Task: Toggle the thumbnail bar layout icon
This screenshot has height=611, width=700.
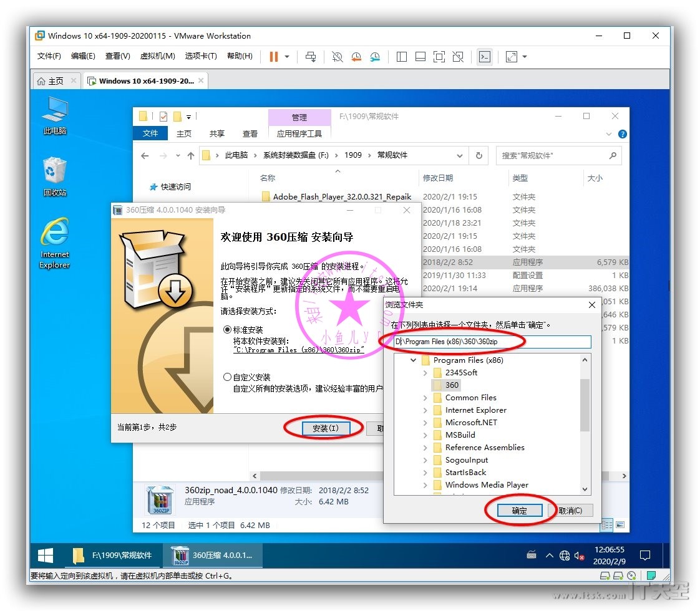Action: [420, 57]
